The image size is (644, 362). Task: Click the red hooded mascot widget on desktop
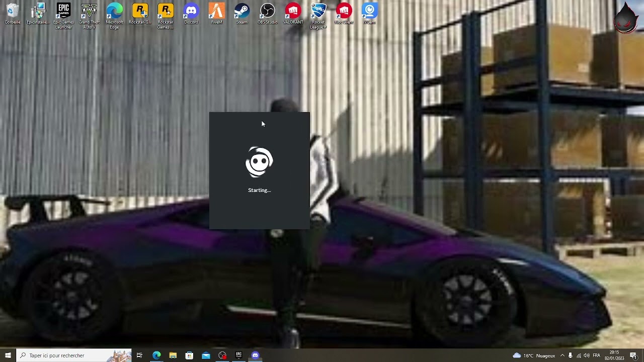pos(626,18)
